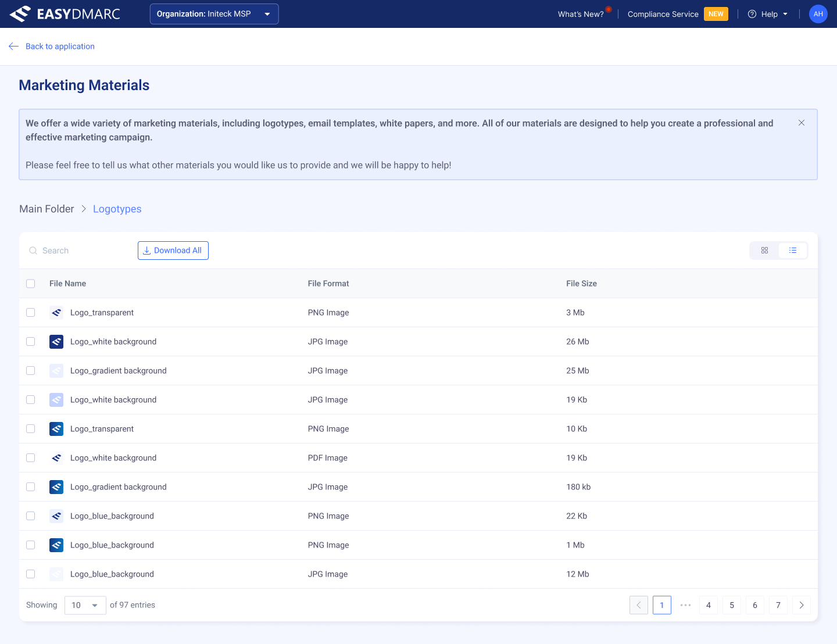Open the Organization: Initeck MSP dropdown
This screenshot has height=644, width=837.
tap(214, 14)
